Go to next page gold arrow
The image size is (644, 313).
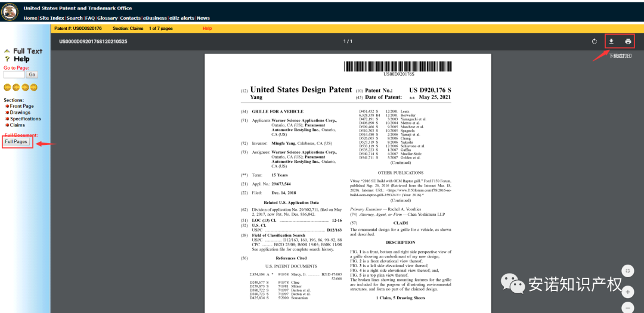coord(25,87)
